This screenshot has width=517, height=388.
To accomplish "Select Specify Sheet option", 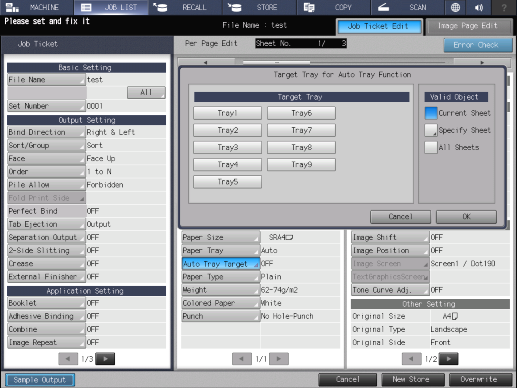I will tap(431, 130).
